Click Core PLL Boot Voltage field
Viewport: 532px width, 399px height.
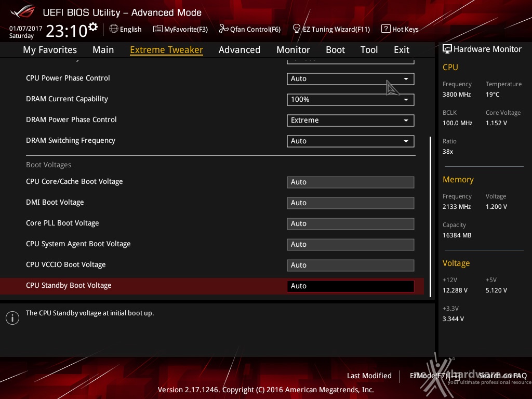coord(351,223)
